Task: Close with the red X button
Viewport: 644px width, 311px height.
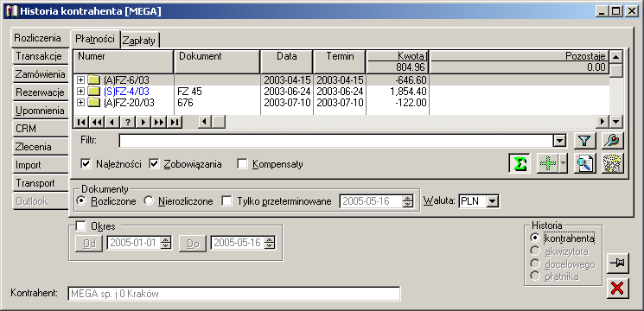Action: pyautogui.click(x=617, y=288)
